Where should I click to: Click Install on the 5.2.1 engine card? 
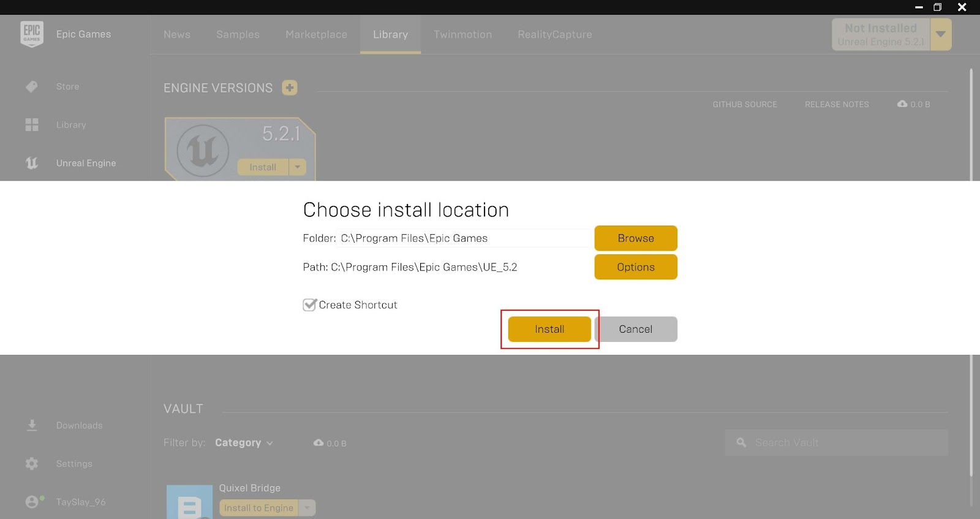click(263, 167)
